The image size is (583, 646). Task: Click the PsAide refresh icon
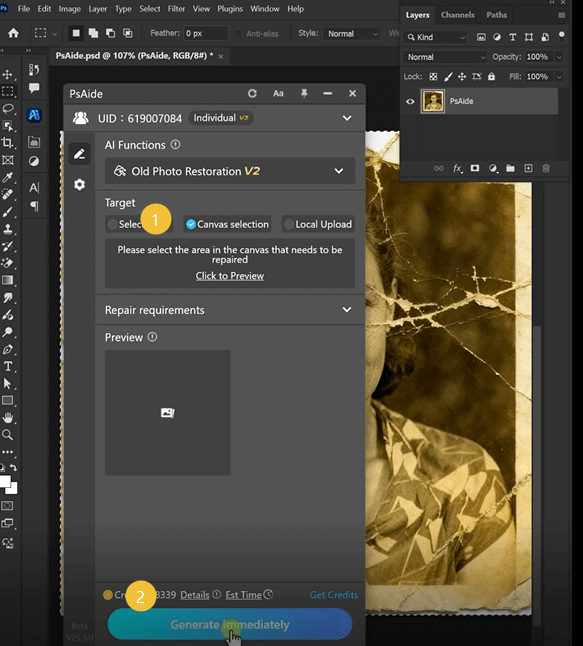point(252,94)
